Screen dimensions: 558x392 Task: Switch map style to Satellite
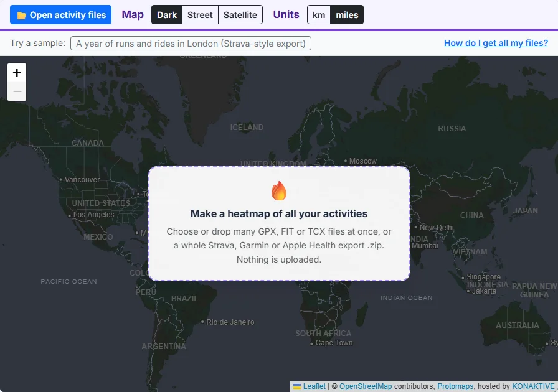click(240, 15)
